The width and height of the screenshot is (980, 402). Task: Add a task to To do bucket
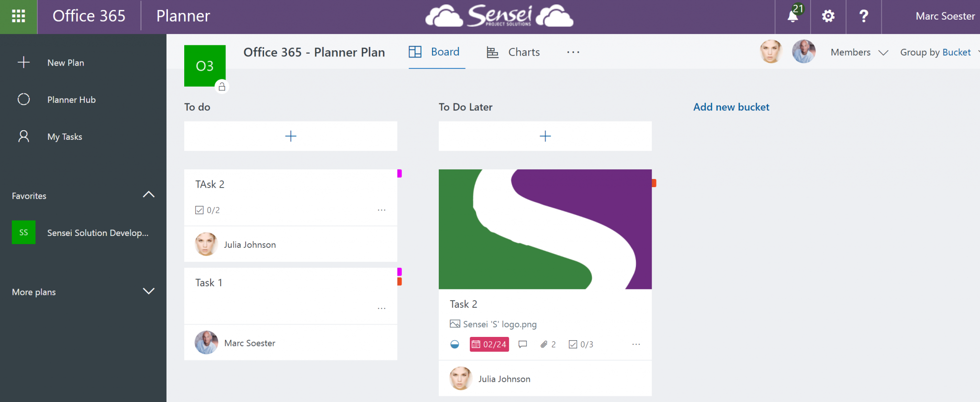(x=290, y=136)
